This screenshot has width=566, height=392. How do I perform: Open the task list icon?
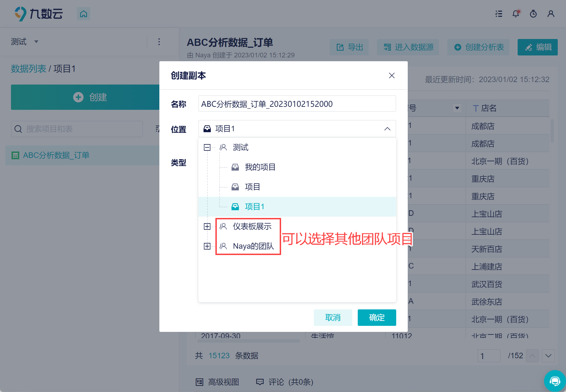[499, 14]
